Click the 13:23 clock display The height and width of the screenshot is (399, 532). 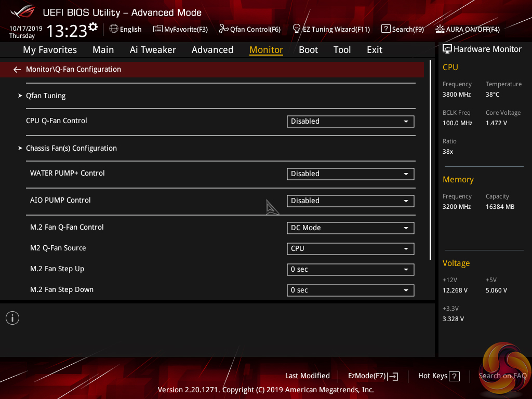(67, 31)
